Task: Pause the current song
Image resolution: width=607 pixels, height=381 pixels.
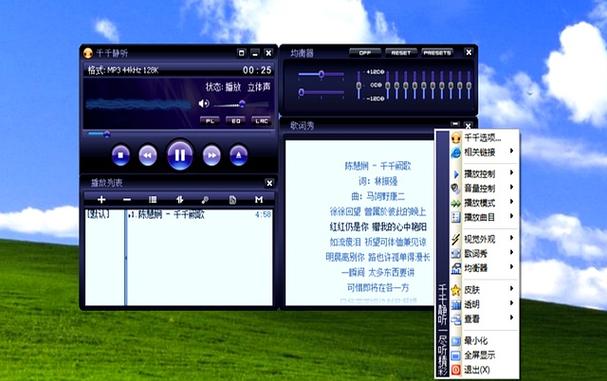Action: (180, 155)
